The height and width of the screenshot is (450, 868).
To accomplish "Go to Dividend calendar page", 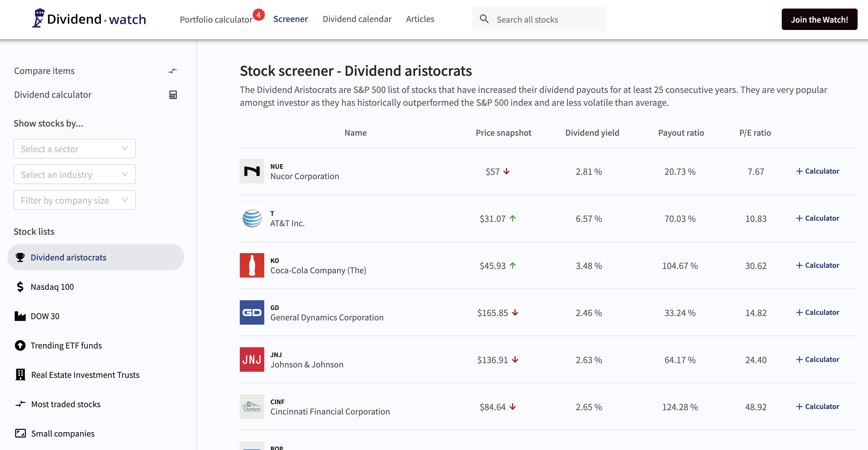I will (x=357, y=19).
